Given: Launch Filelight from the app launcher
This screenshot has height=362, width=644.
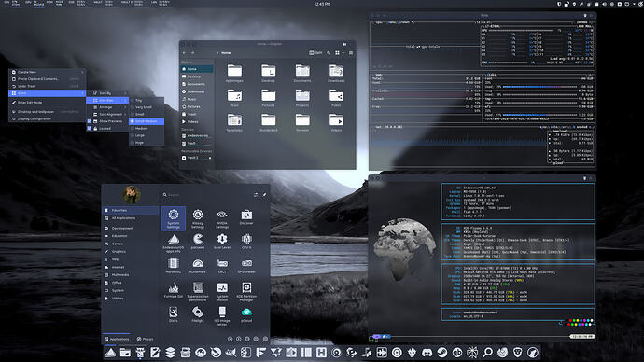Looking at the screenshot, I should pyautogui.click(x=198, y=314).
